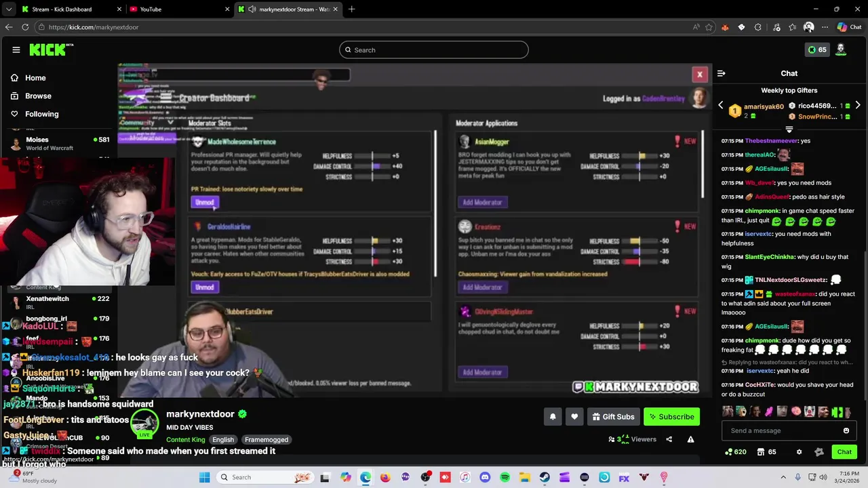Viewport: 868px width, 488px height.
Task: Open the Kick hamburger sidebar menu
Action: point(16,49)
